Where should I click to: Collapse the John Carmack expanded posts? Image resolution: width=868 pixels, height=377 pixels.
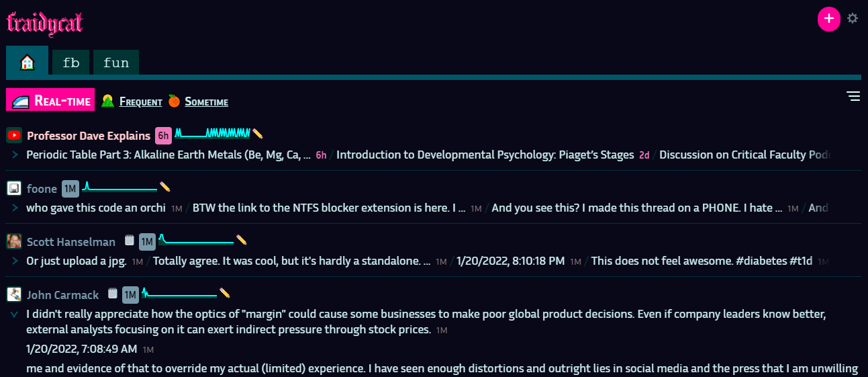click(15, 314)
